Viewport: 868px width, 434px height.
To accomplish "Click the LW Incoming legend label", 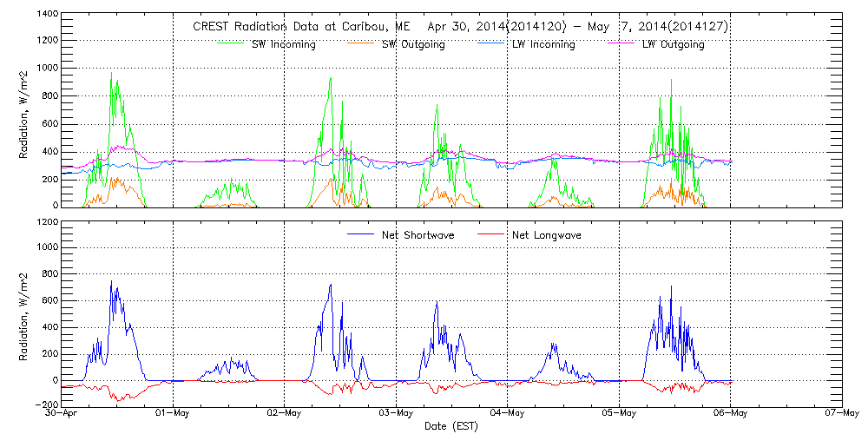I will 542,45.
